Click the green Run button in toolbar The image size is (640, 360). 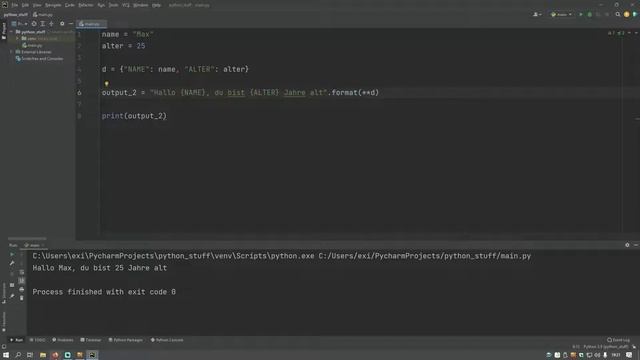point(581,14)
